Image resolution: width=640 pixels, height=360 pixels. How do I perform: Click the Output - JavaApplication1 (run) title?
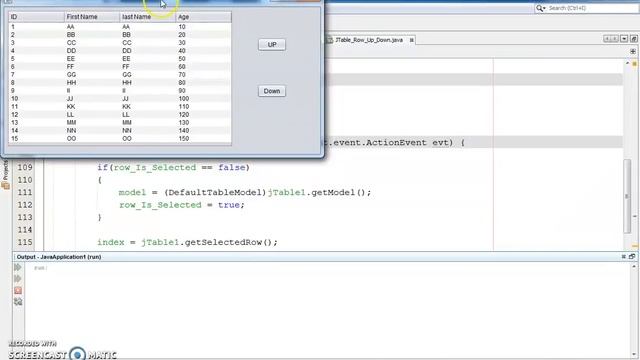click(x=59, y=257)
